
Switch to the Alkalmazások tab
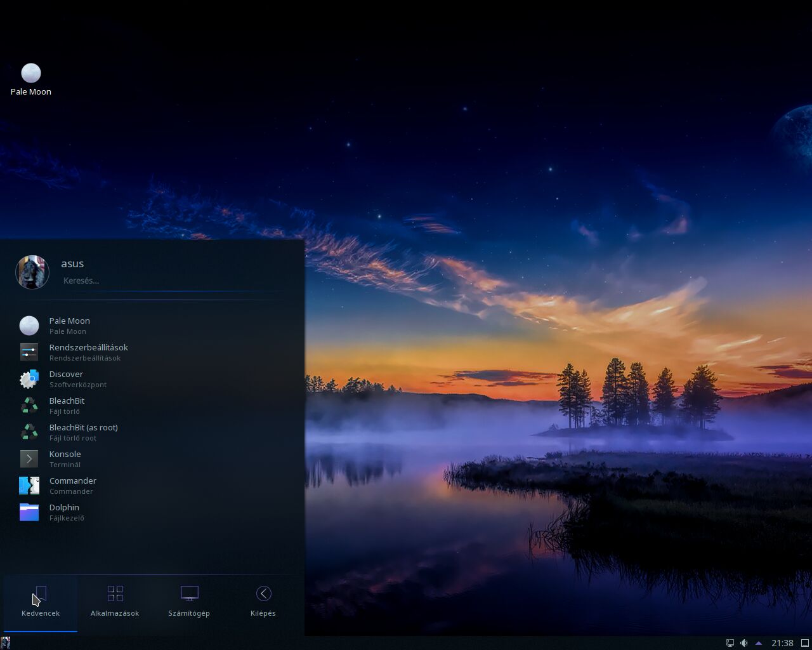(115, 603)
